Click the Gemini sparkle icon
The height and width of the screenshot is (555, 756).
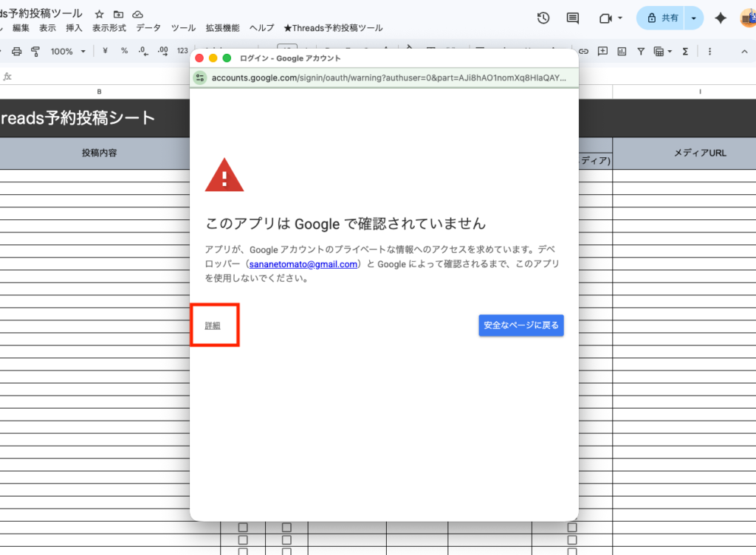721,18
